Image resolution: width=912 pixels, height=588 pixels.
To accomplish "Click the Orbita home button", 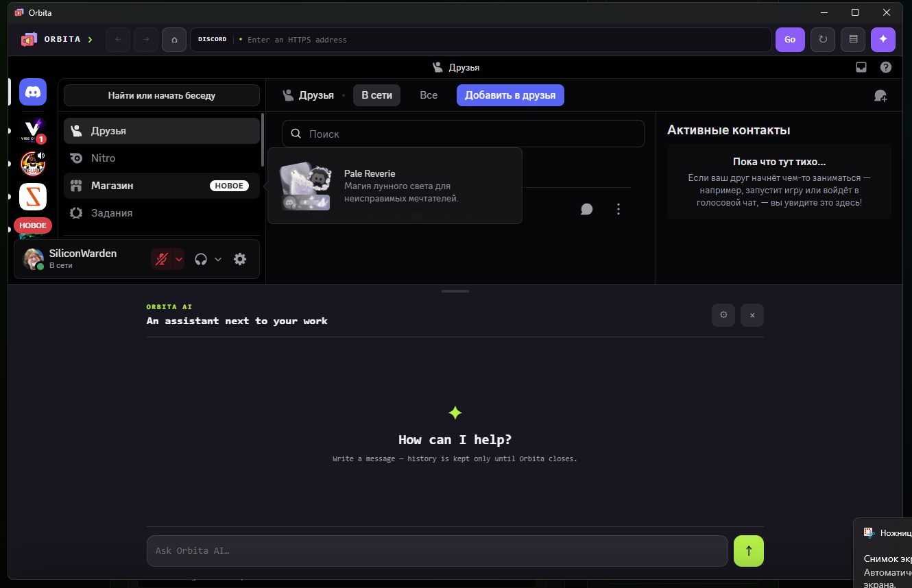I will [x=174, y=40].
